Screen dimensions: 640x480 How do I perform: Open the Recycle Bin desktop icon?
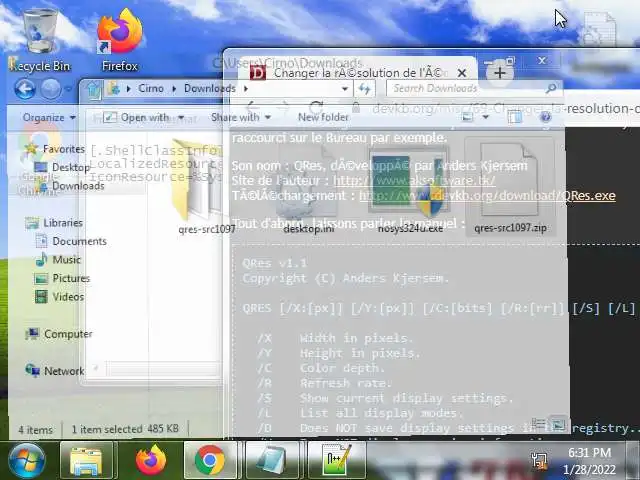click(x=39, y=40)
